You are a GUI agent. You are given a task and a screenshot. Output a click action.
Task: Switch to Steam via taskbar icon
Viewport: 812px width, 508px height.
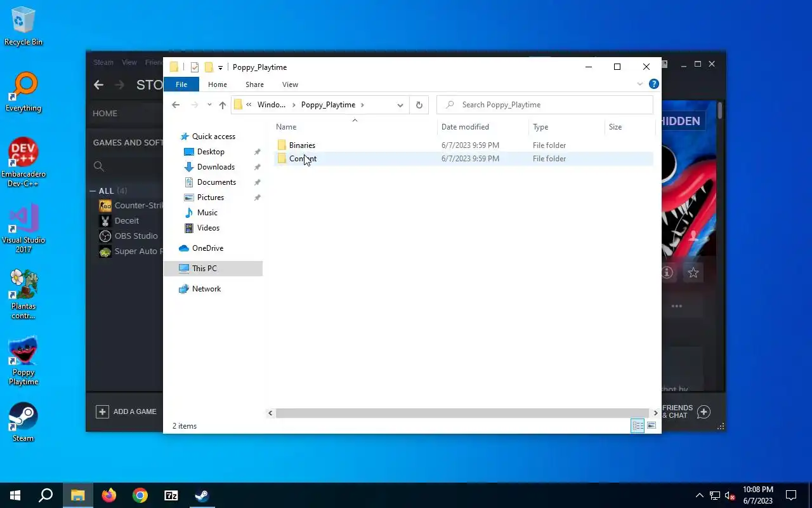(x=202, y=495)
